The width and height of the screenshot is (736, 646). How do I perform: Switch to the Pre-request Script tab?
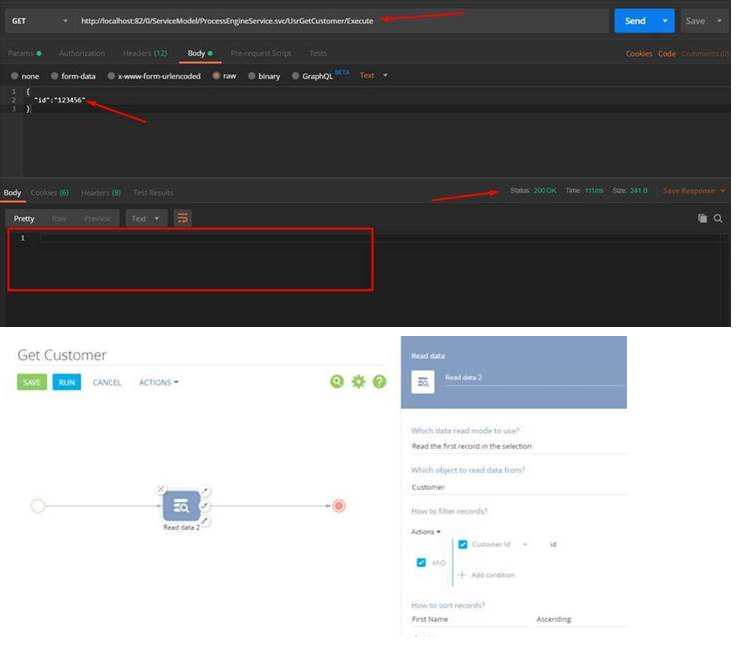coord(261,53)
